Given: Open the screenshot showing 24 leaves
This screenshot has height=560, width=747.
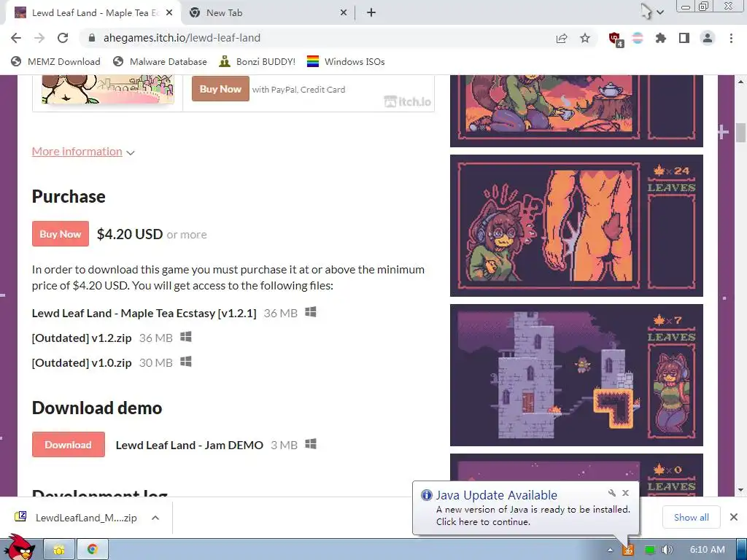Looking at the screenshot, I should pyautogui.click(x=576, y=226).
